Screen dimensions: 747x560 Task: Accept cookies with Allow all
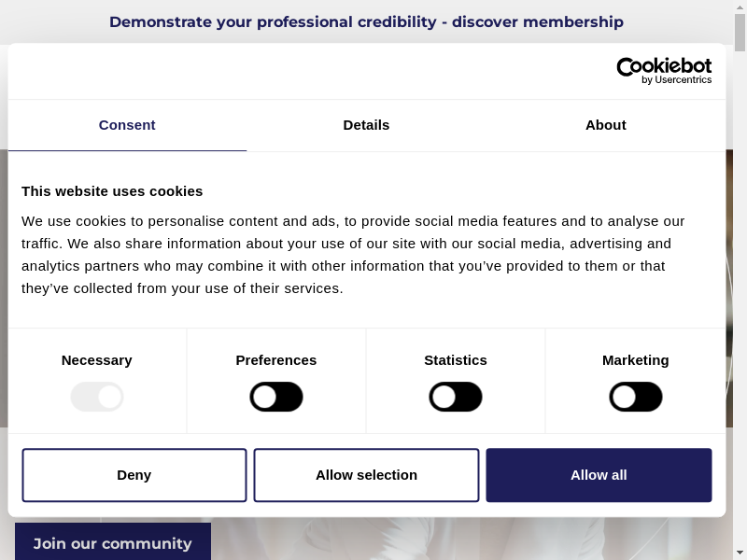click(x=599, y=475)
